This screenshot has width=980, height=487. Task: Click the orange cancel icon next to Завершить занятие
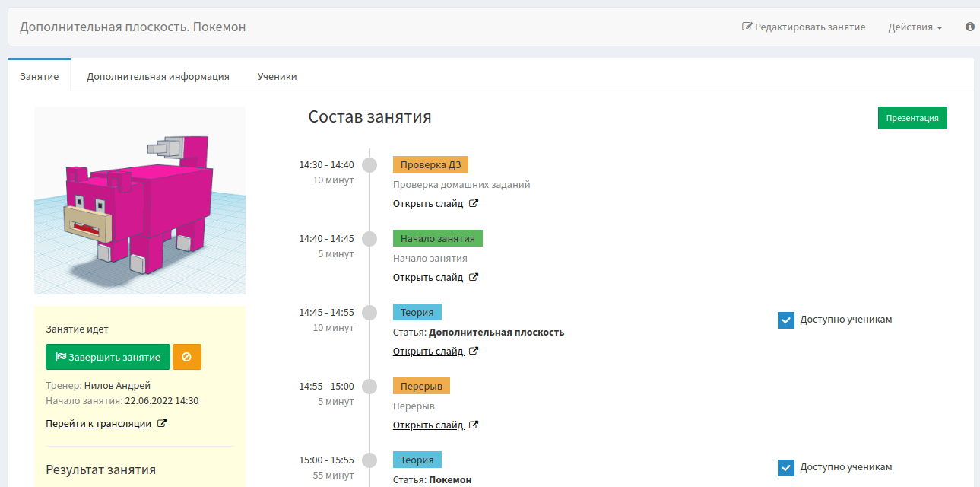coord(187,356)
